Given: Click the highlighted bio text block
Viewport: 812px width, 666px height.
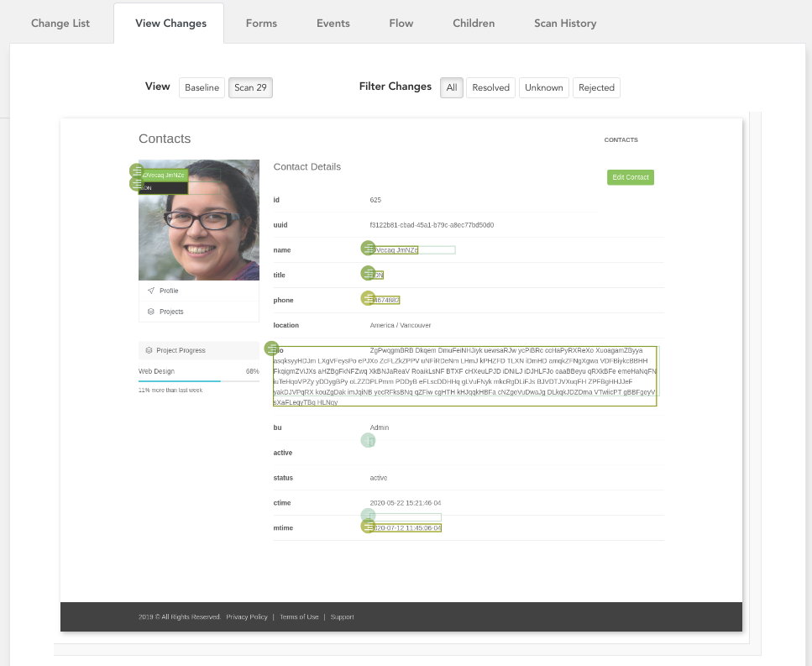Looking at the screenshot, I should coord(465,376).
